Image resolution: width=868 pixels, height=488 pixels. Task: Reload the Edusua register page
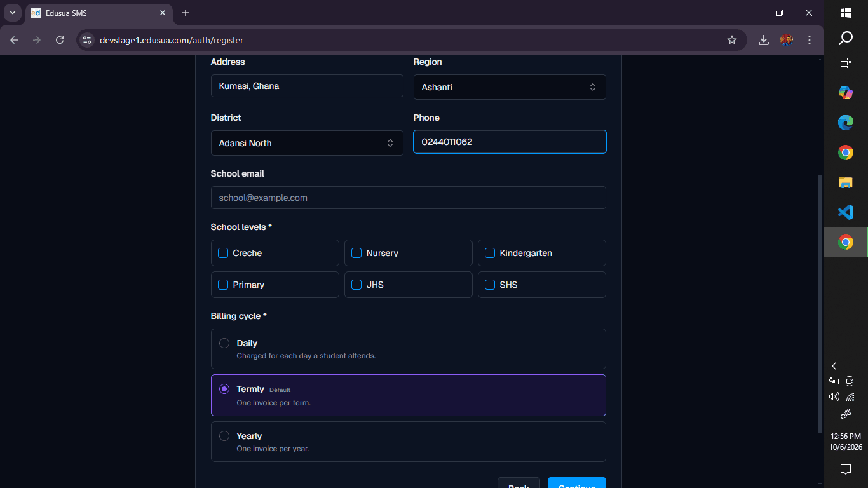60,40
